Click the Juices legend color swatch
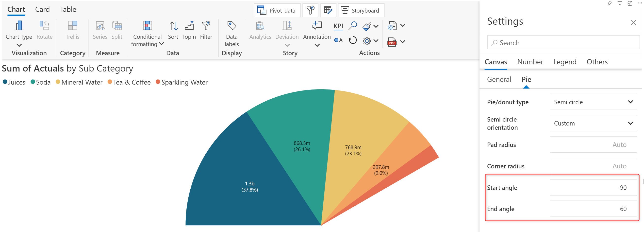The image size is (644, 232). click(x=5, y=82)
